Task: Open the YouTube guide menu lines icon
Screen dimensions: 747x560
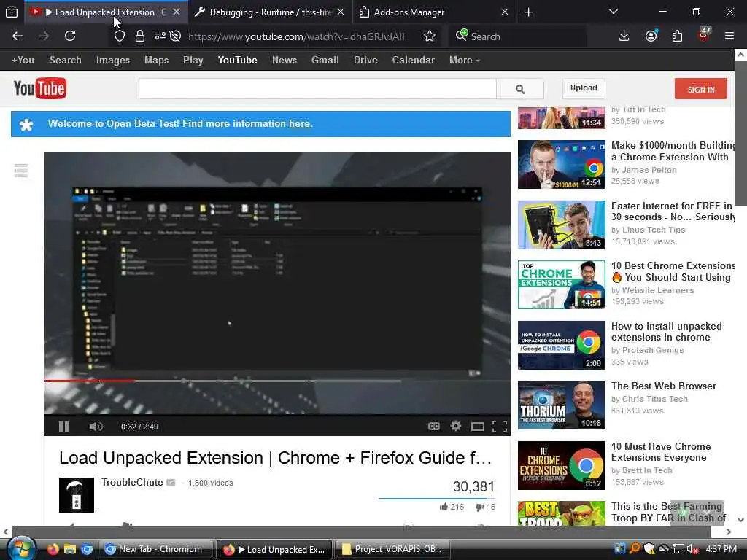Action: coord(21,171)
